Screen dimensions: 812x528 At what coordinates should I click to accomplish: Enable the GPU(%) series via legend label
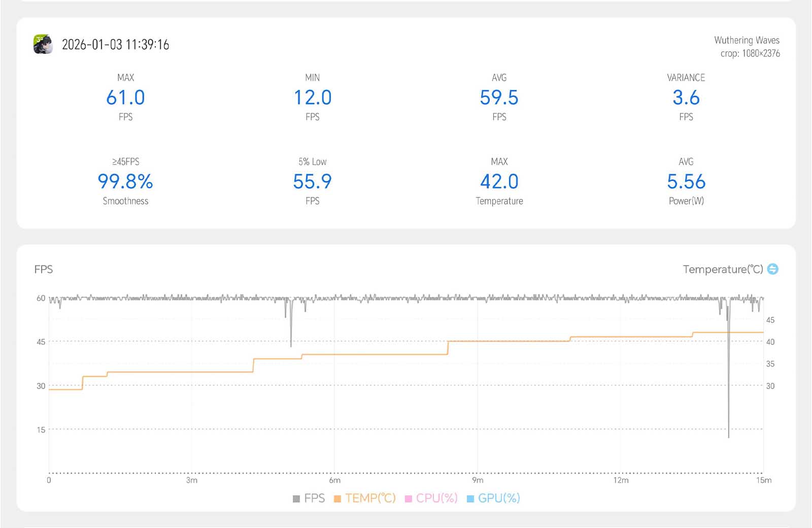click(499, 499)
